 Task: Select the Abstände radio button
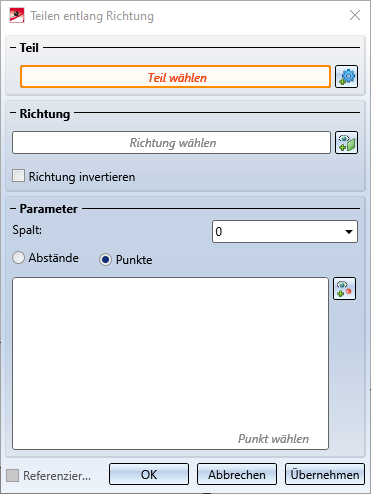18,258
